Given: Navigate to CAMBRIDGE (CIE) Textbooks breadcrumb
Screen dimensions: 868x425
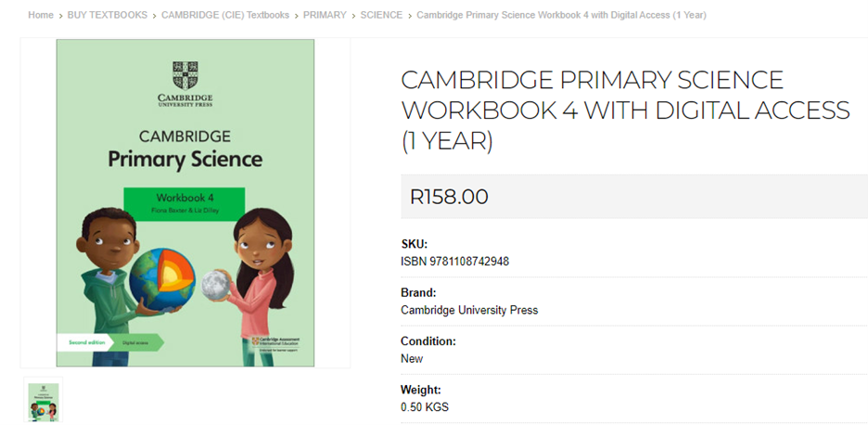Looking at the screenshot, I should coord(224,16).
